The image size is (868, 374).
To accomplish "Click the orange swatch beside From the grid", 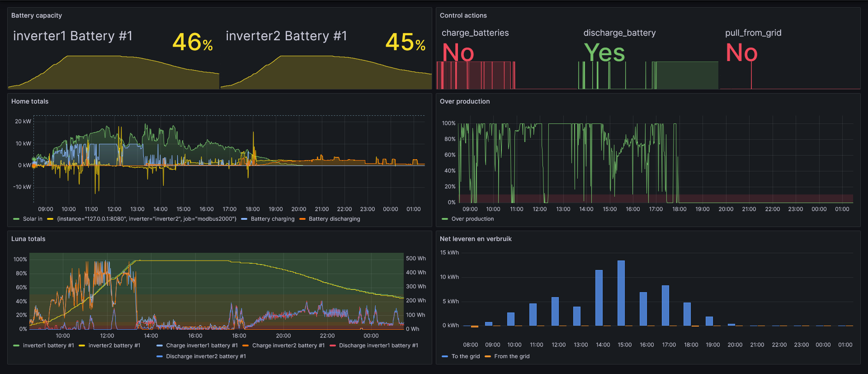I will point(487,356).
